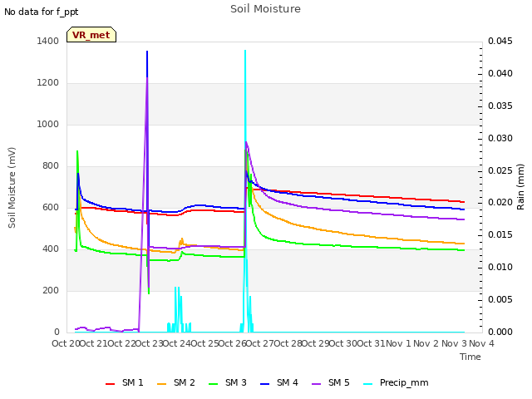Click the purple SM 5 peak after Oct 26
Screen dimensions: 532x399
tap(246, 144)
